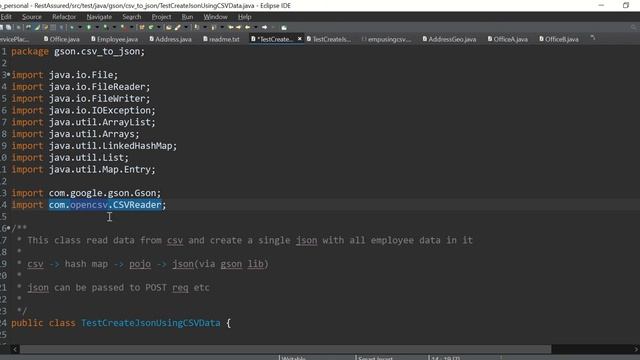Click the New Java Class icon
This screenshot has width=640, height=360.
coord(151,27)
